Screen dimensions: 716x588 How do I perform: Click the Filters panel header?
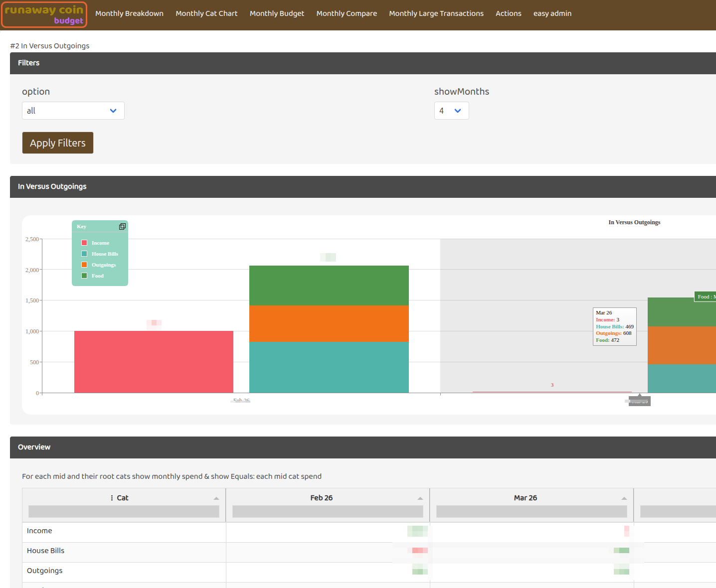(x=363, y=63)
